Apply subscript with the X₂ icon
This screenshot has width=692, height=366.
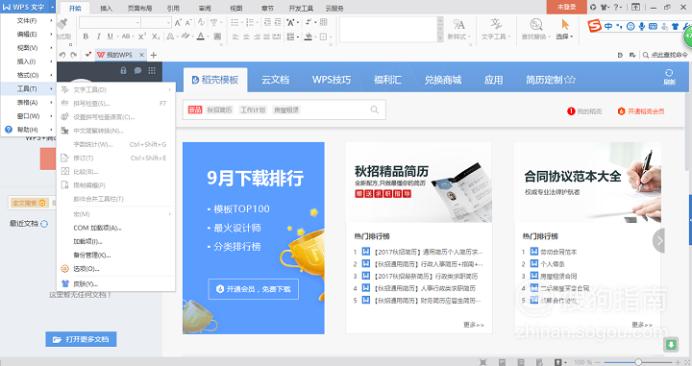point(155,37)
